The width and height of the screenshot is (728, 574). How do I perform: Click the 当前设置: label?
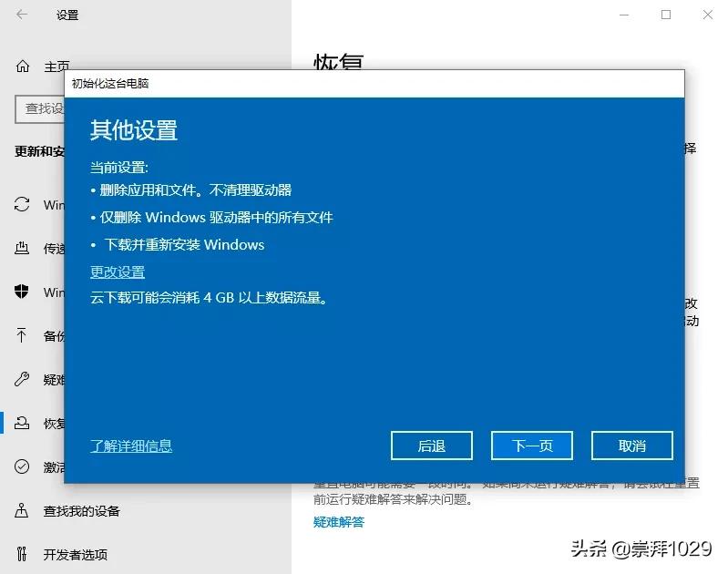point(118,167)
